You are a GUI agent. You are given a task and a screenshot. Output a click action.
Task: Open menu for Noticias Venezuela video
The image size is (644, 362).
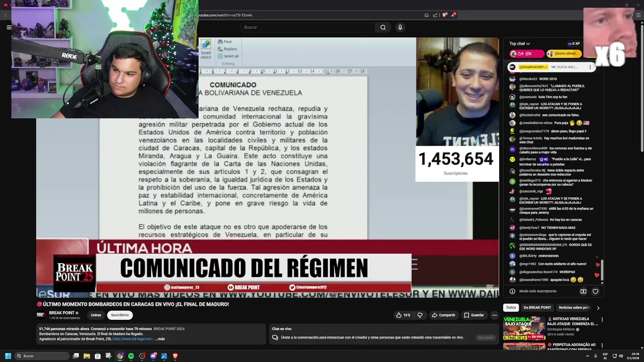(602, 320)
